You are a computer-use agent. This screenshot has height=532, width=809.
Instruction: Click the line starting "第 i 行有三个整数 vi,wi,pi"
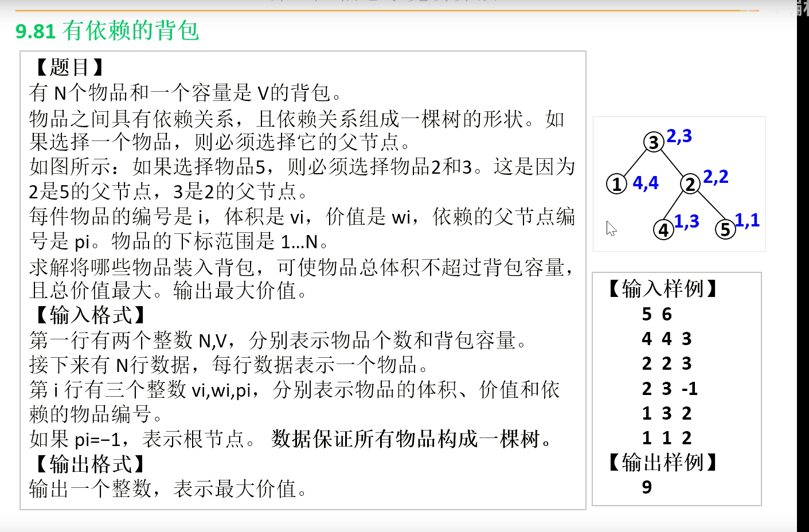click(x=295, y=390)
